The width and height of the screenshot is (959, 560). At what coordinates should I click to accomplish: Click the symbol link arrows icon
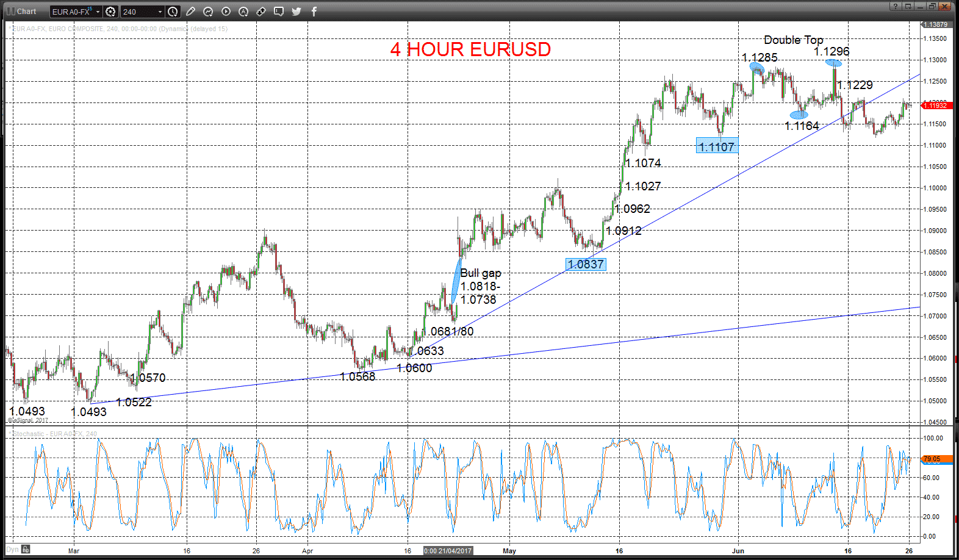pyautogui.click(x=261, y=12)
